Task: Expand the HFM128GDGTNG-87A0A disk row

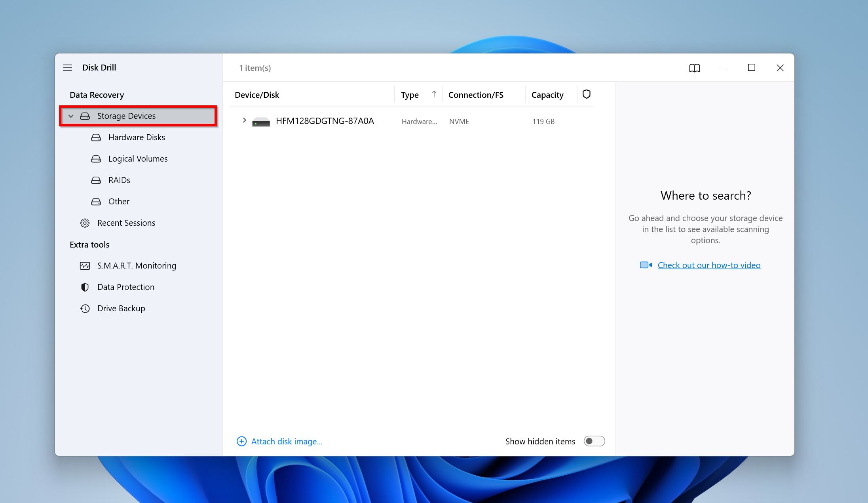Action: click(244, 120)
